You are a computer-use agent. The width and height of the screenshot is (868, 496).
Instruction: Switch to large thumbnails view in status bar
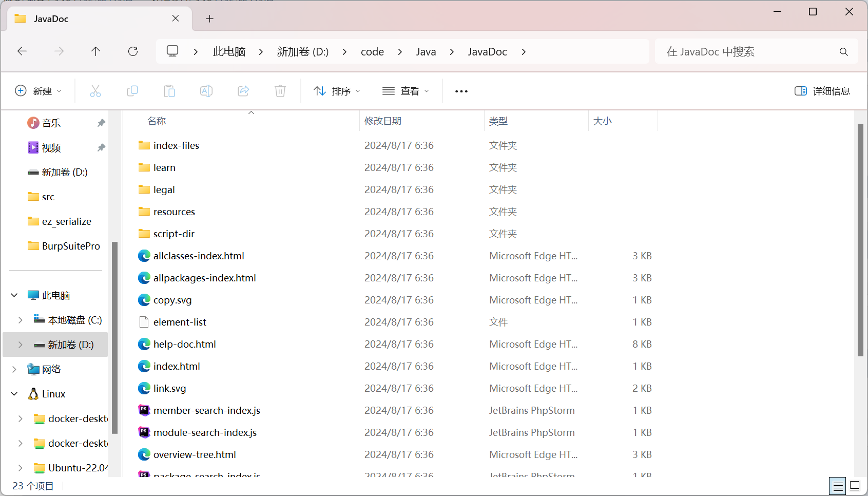coord(855,486)
